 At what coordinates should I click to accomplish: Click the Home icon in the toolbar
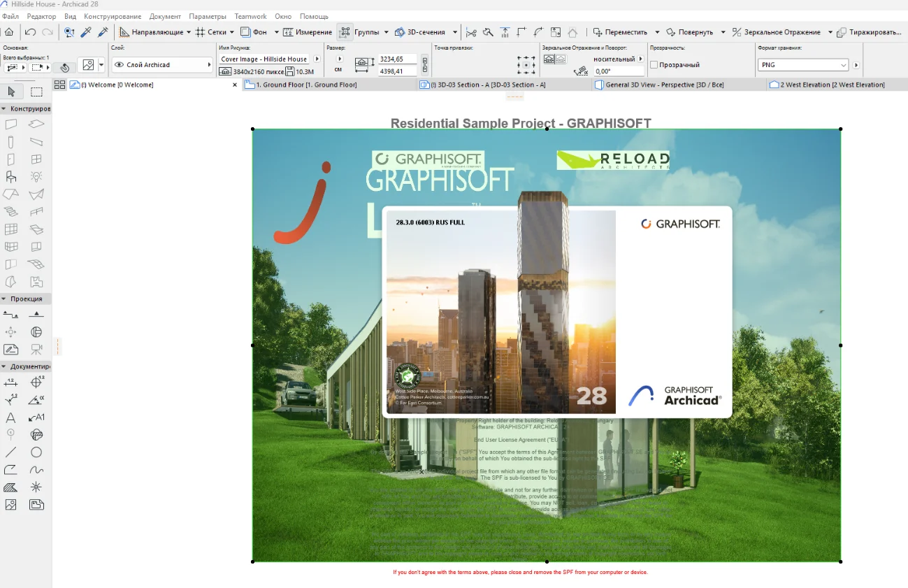click(x=9, y=31)
